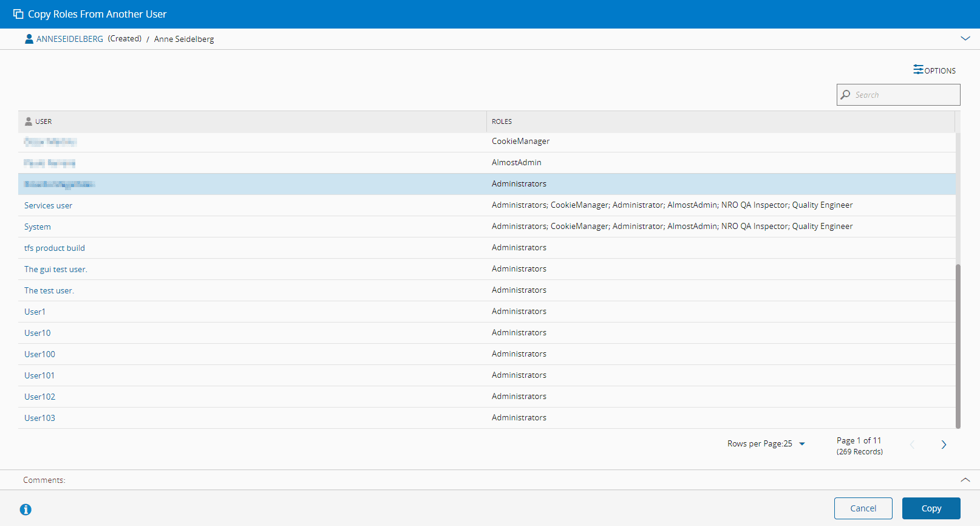Viewport: 980px width, 526px height.
Task: Click the blue info icon
Action: [x=26, y=510]
